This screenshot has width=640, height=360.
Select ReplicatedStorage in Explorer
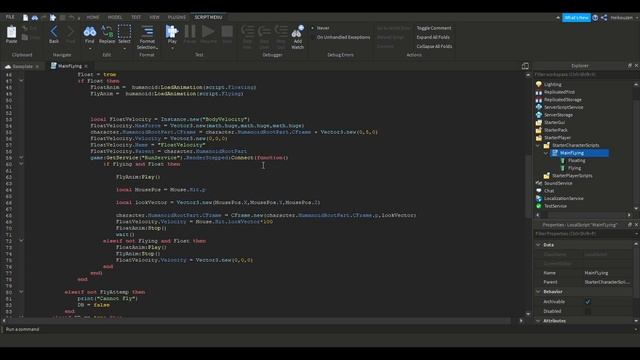562,100
